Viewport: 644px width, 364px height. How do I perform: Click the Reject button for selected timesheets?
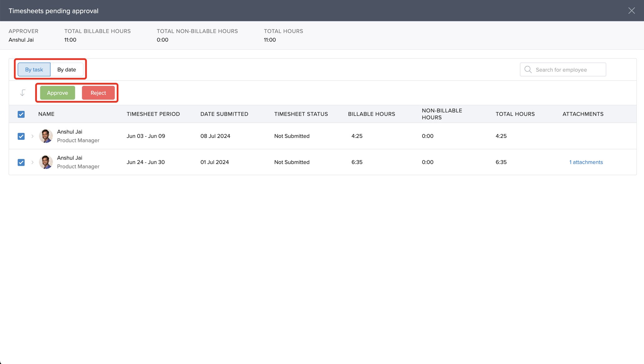(98, 92)
